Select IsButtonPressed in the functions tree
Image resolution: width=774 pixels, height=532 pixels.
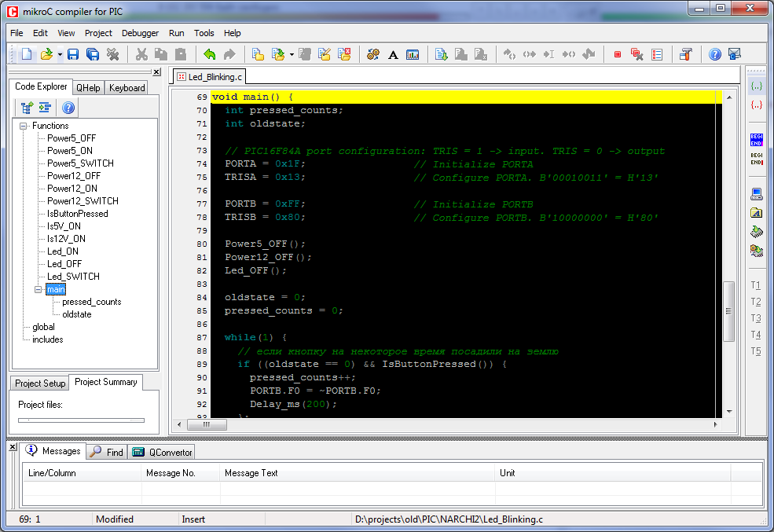coord(78,214)
